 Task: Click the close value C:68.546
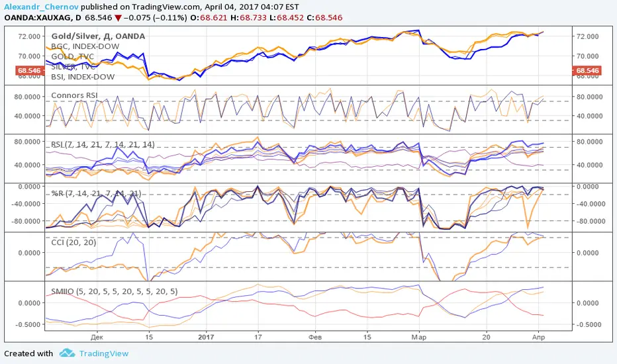pyautogui.click(x=324, y=18)
